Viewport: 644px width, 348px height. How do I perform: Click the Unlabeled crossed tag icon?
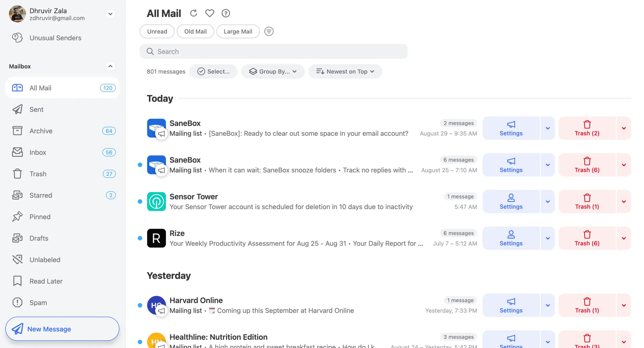coord(17,259)
